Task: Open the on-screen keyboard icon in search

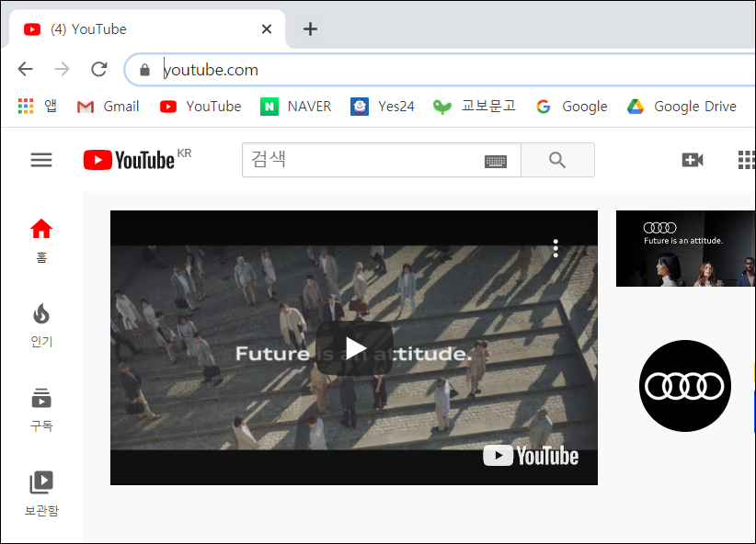Action: click(496, 162)
